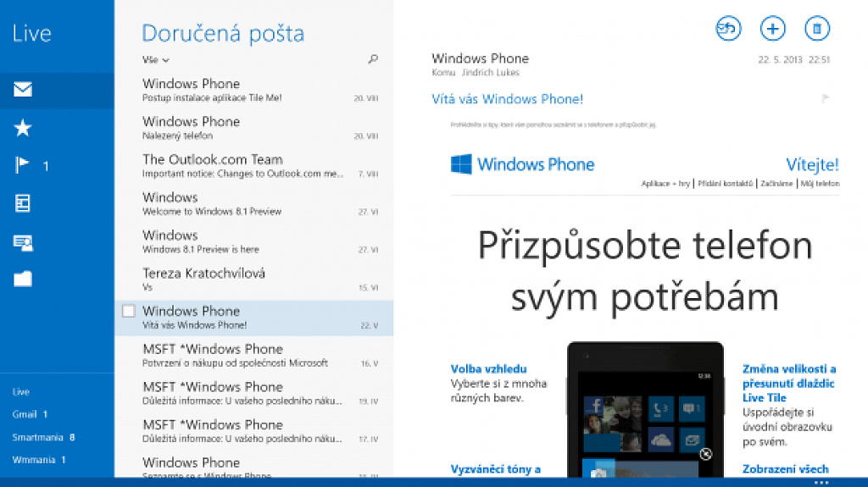Open flagged messages flag icon

(21, 165)
